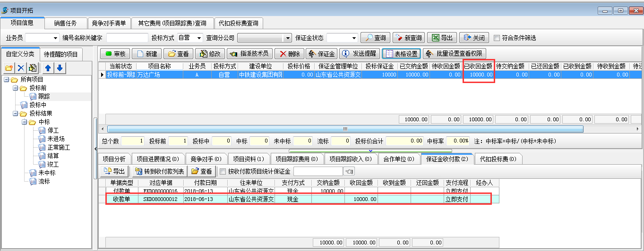This screenshot has height=251, width=644.
Task: Click the 编号名称关键字 input field
Action: click(x=127, y=38)
